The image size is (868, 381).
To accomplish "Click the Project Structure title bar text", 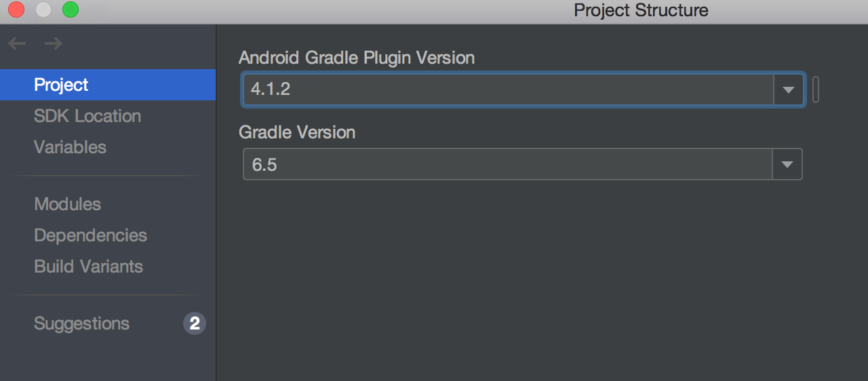I will (x=640, y=10).
